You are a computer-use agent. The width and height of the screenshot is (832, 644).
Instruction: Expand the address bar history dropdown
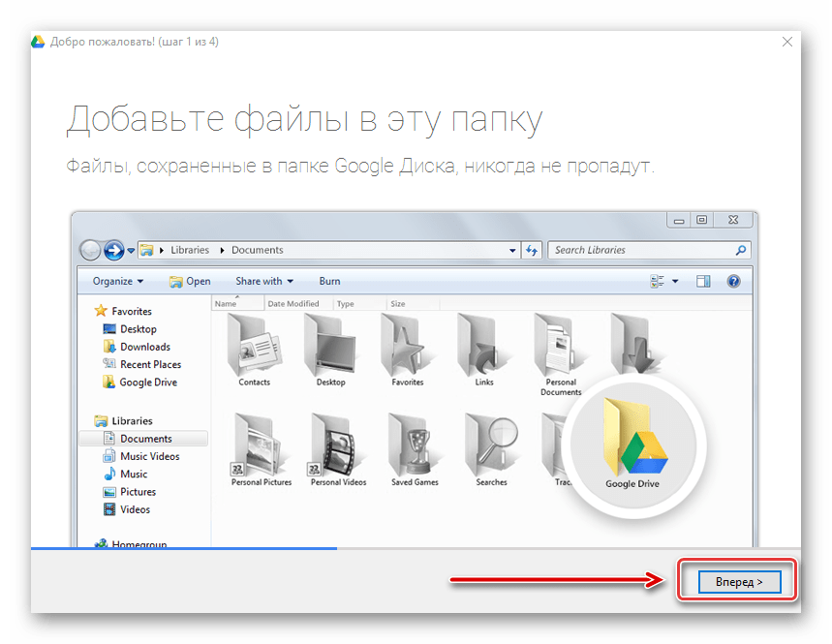click(512, 251)
